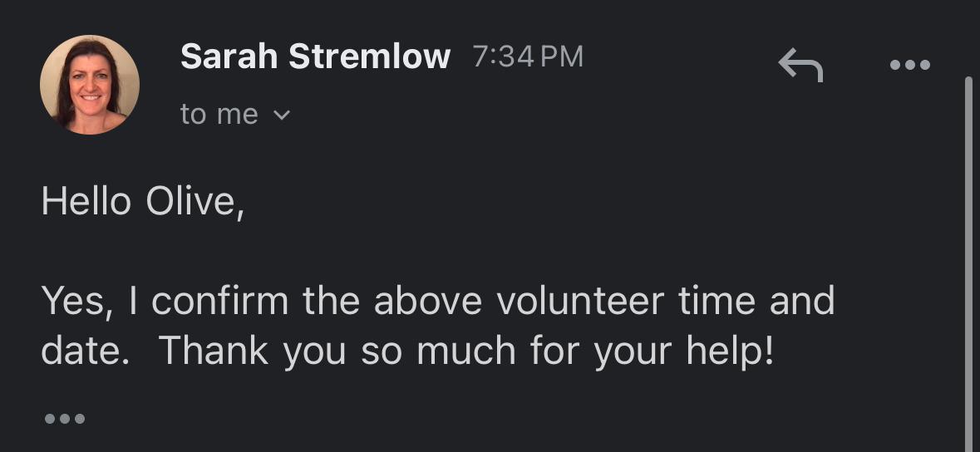This screenshot has width=980, height=452.
Task: Click the word "date." in the message
Action: point(85,351)
